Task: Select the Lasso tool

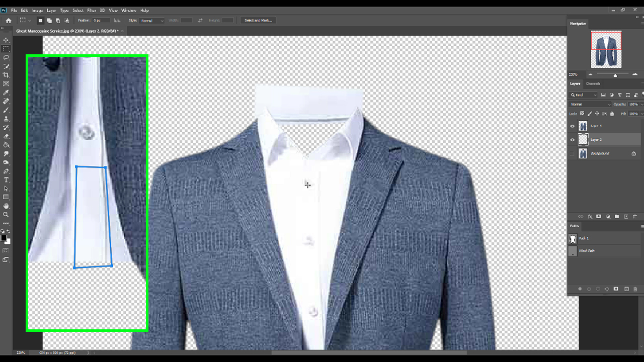Action: tap(6, 57)
